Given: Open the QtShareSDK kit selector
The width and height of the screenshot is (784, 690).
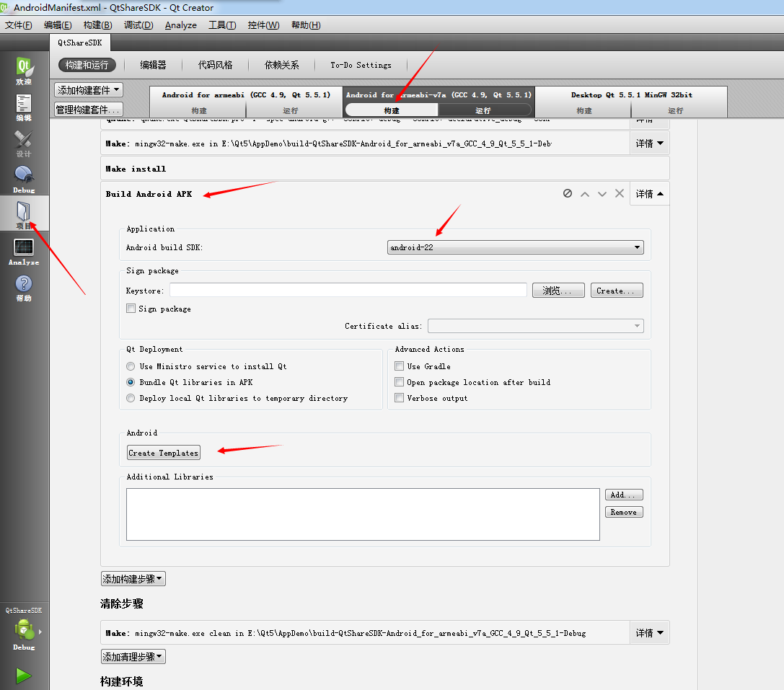Looking at the screenshot, I should [24, 630].
